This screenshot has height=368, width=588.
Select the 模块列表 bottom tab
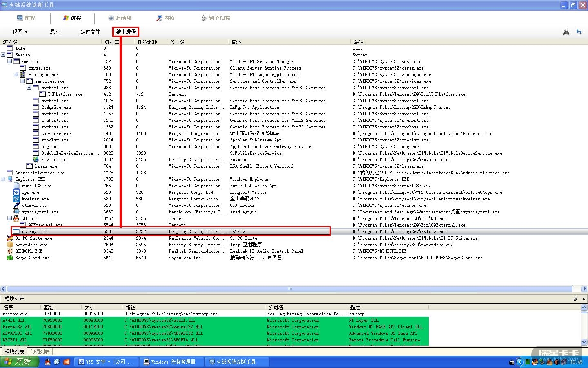[x=14, y=352]
